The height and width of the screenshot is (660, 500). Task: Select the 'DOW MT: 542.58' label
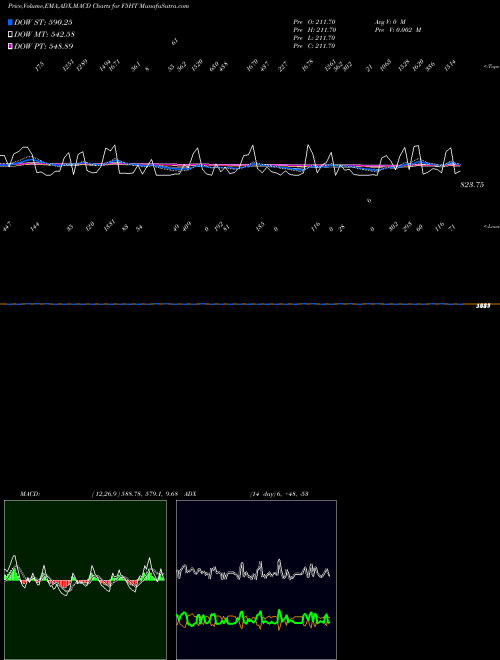click(x=45, y=34)
